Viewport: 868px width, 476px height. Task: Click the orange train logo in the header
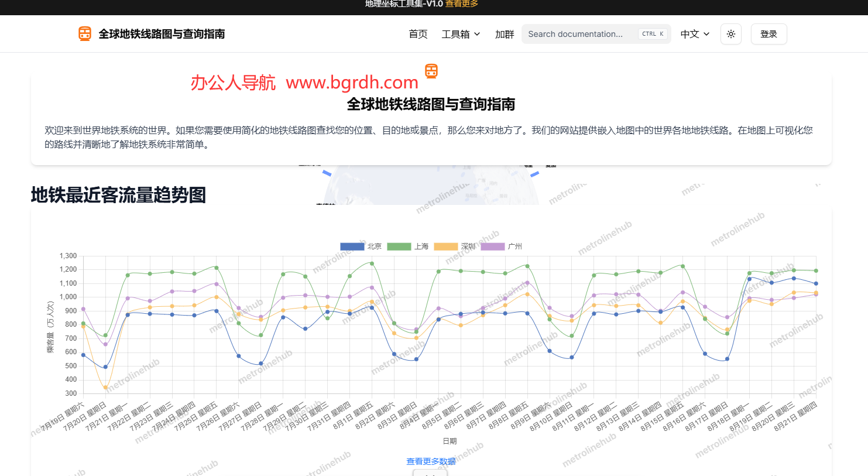85,34
